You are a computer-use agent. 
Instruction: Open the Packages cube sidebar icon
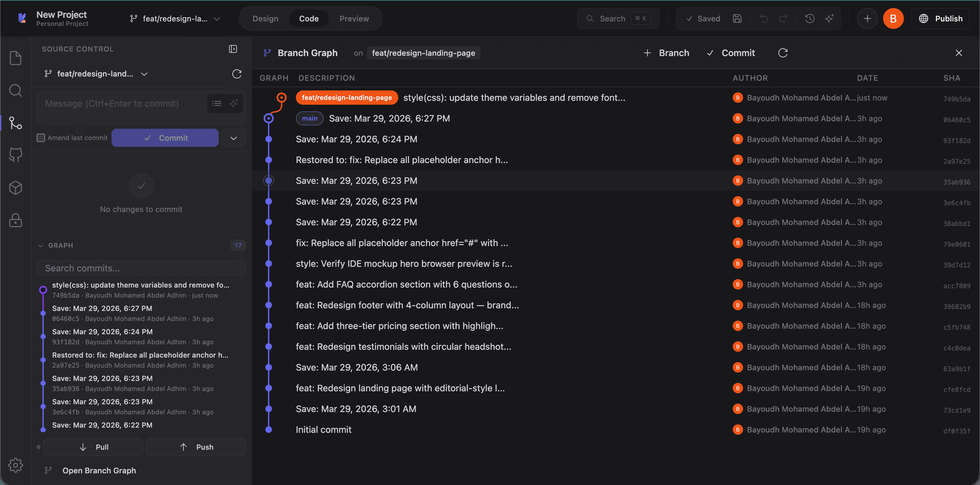(15, 187)
